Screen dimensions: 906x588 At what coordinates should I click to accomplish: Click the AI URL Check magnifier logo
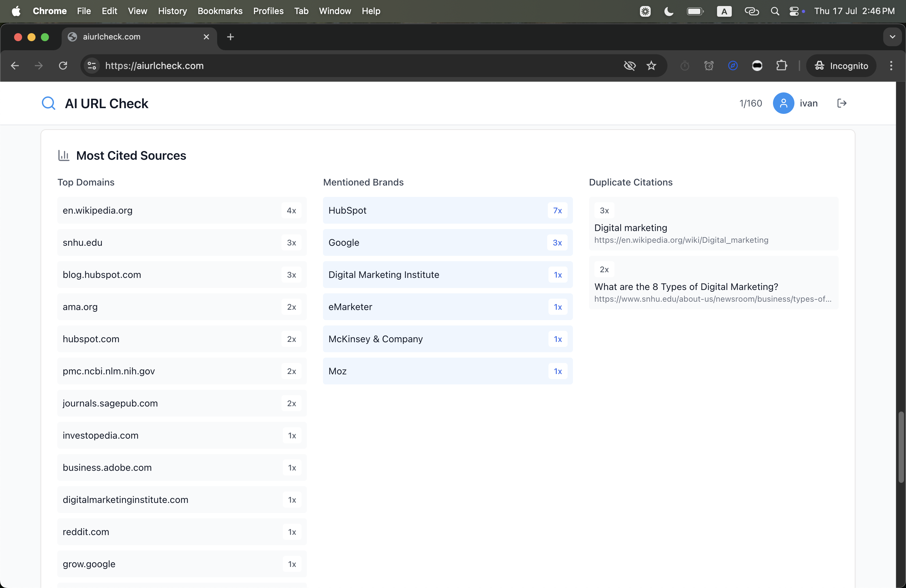click(x=48, y=103)
